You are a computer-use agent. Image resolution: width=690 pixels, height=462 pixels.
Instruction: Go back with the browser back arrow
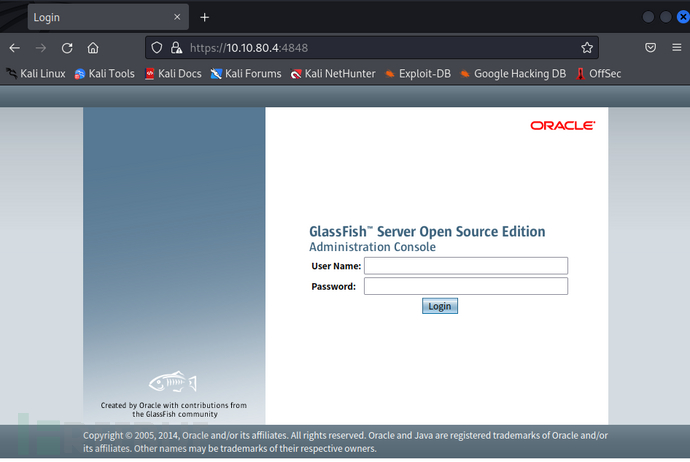point(15,48)
